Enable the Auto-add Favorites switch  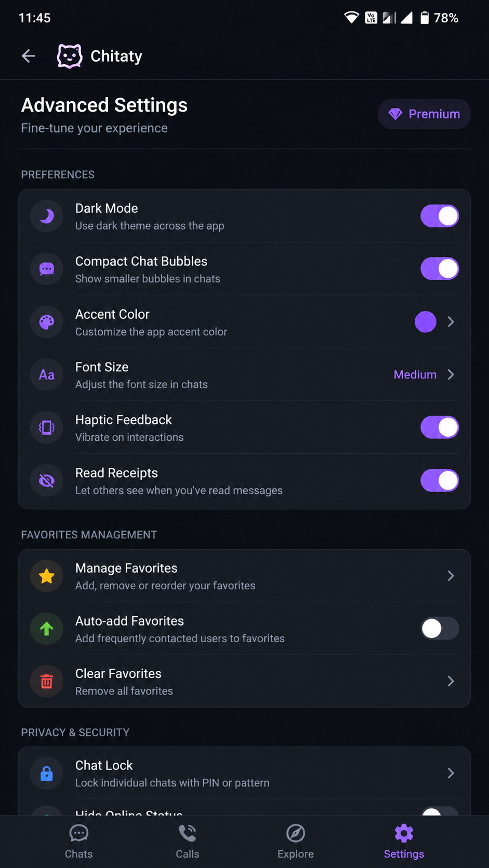coord(440,629)
